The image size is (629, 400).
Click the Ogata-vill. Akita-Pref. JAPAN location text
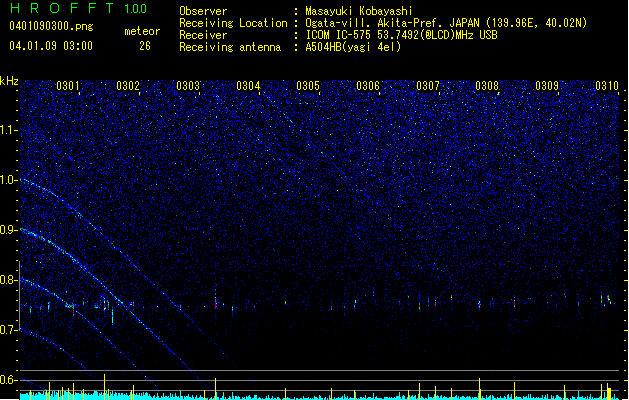(x=446, y=23)
